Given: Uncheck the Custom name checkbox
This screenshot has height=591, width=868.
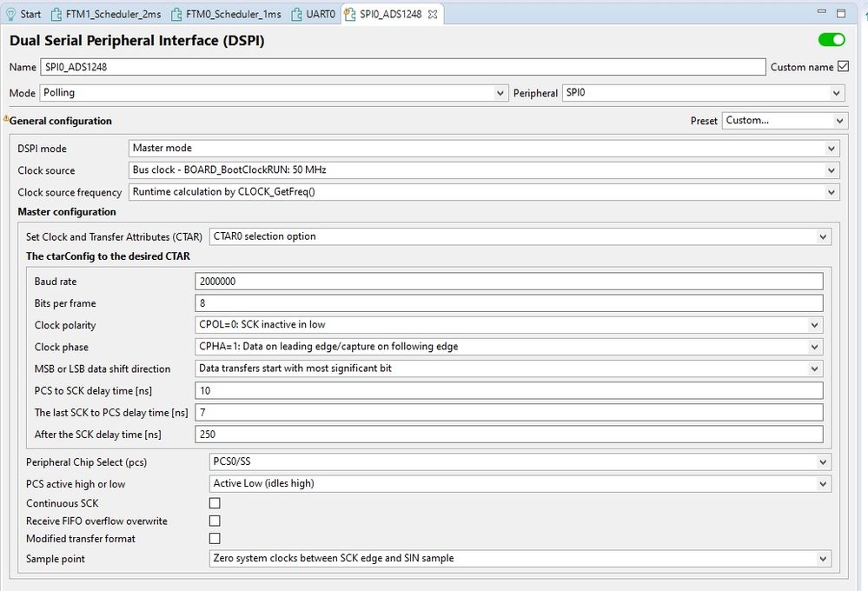Looking at the screenshot, I should click(x=843, y=66).
